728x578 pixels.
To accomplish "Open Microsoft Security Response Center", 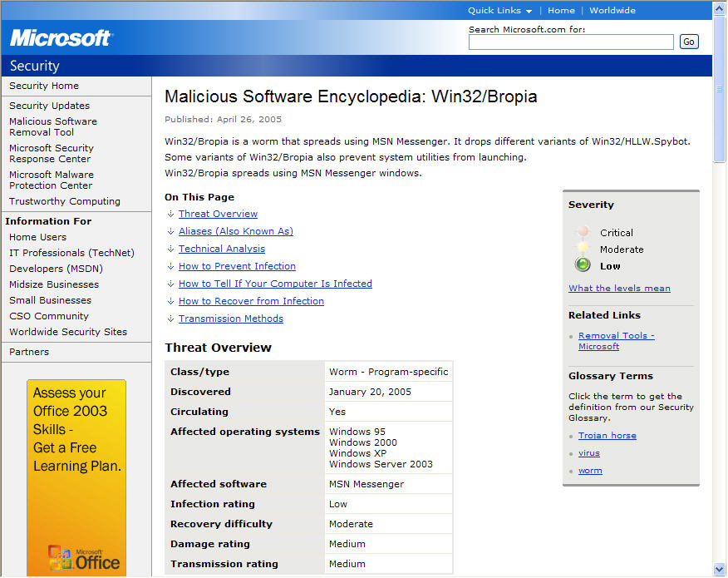I will (x=51, y=153).
